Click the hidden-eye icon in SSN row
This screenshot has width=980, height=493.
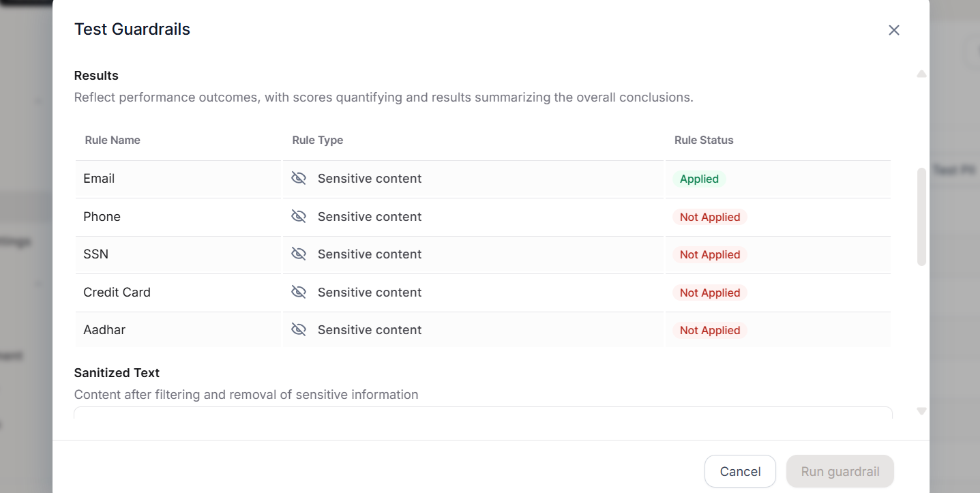pyautogui.click(x=299, y=254)
